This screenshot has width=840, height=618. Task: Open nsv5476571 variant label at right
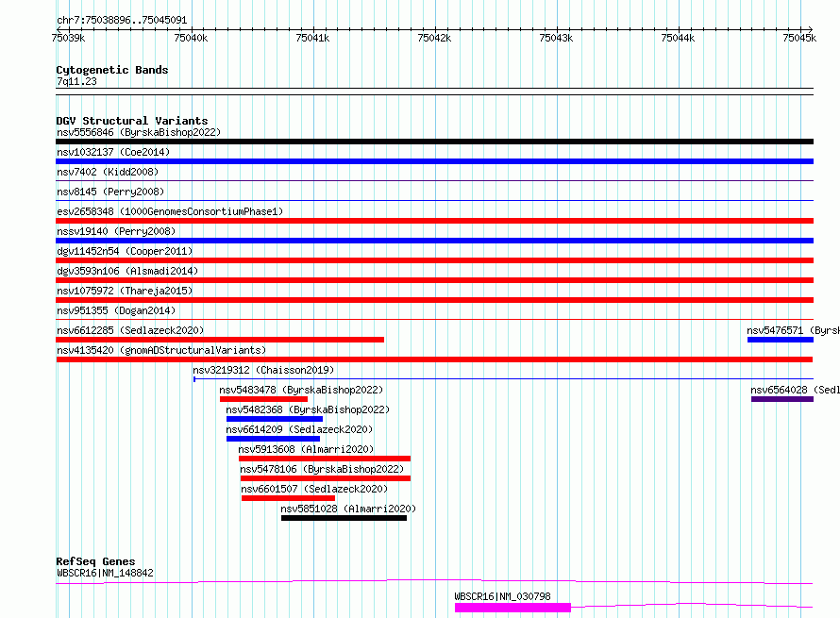tap(794, 330)
